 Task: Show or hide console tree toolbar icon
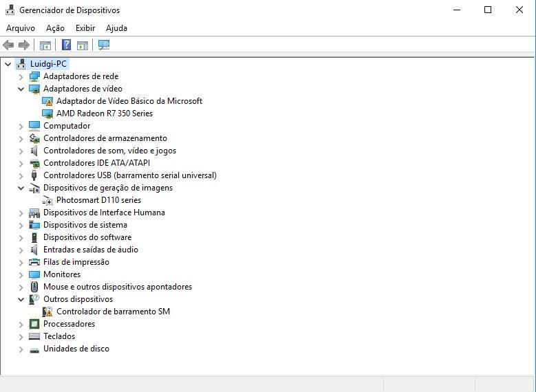click(45, 45)
